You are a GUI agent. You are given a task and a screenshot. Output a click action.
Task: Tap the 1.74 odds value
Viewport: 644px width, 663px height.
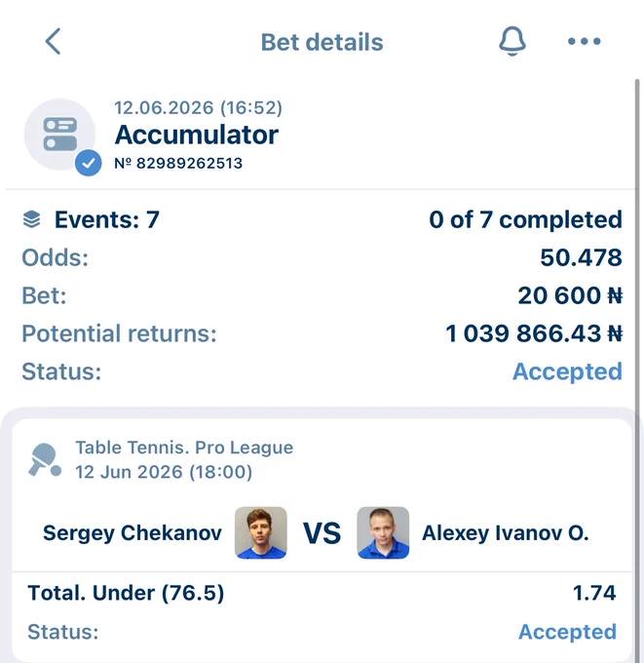click(594, 593)
